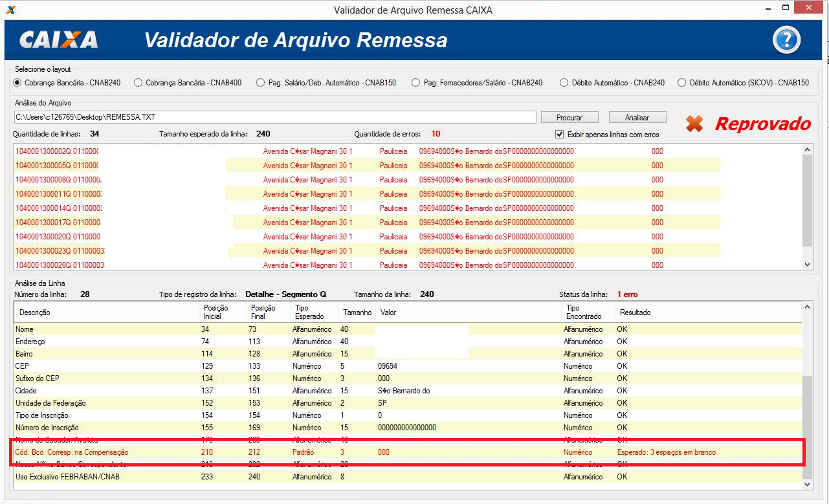Click the Valor column header
Viewport: 829px width, 504px height.
pos(469,312)
